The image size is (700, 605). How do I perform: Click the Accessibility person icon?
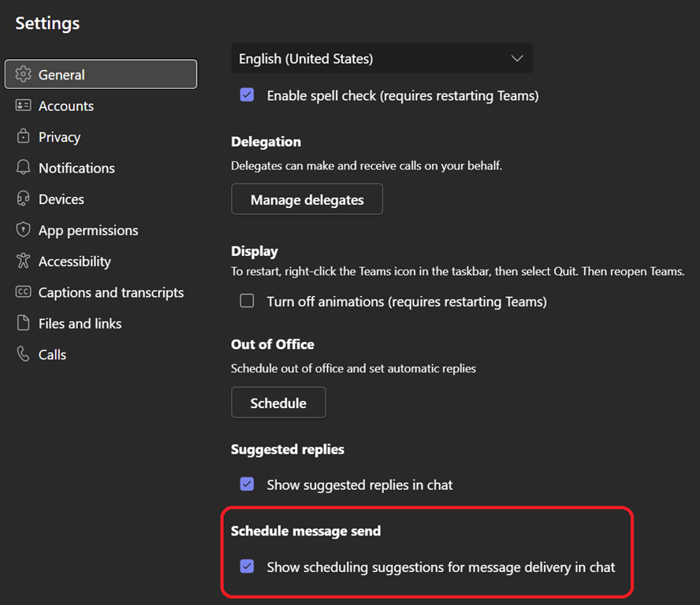(24, 261)
